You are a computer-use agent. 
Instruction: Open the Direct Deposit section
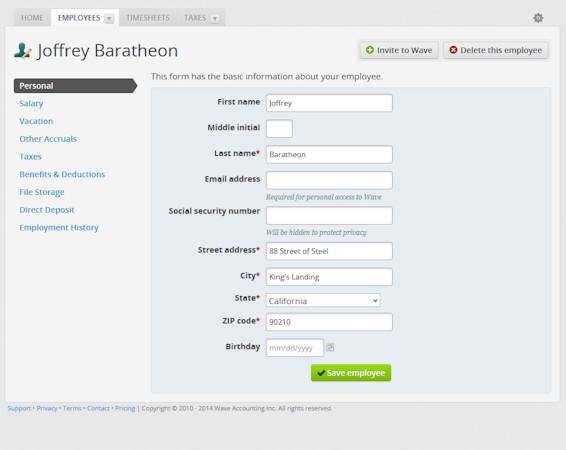coord(47,210)
